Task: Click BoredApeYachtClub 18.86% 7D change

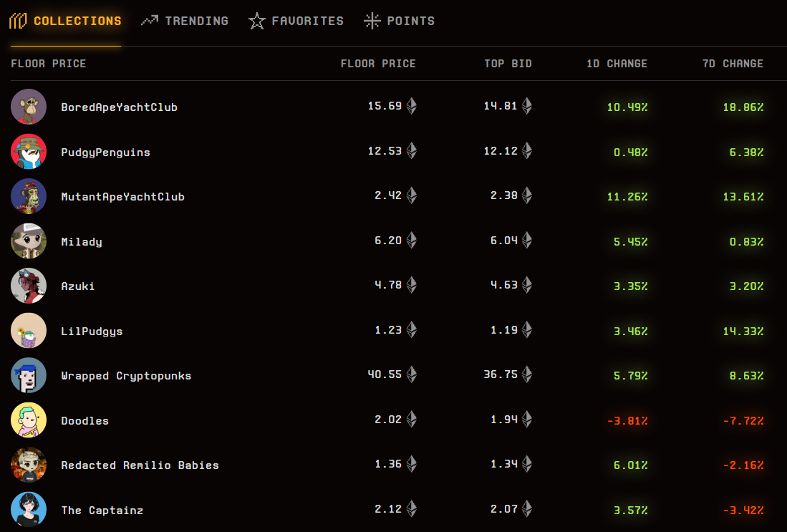Action: (x=743, y=107)
